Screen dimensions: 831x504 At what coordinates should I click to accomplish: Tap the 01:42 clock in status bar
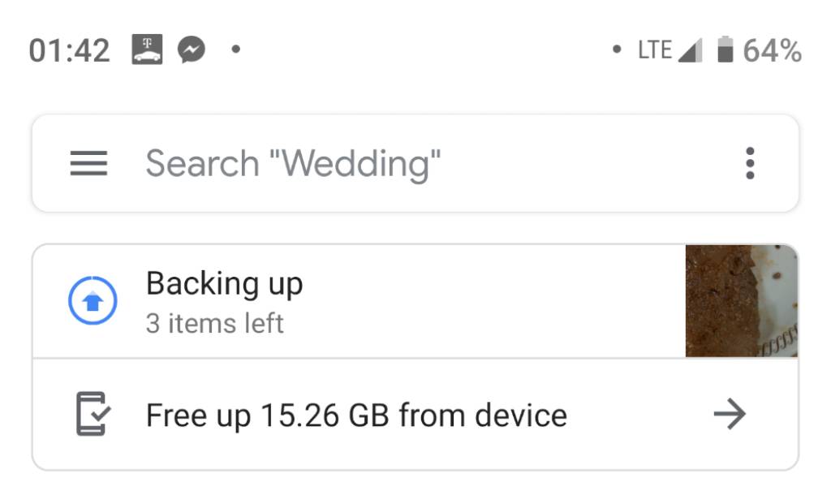(x=70, y=50)
